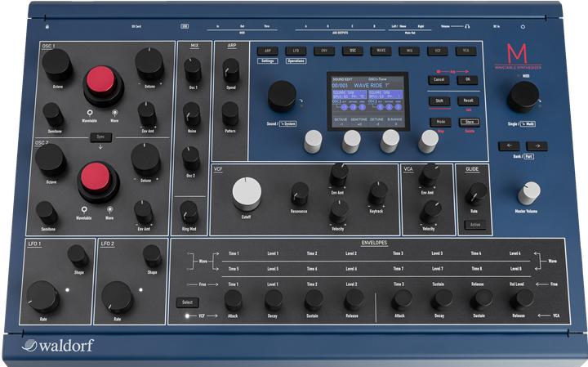Viewport: 588px width, 367px height.
Task: Click the VCA-side envelope Release knob
Action: coord(522,299)
